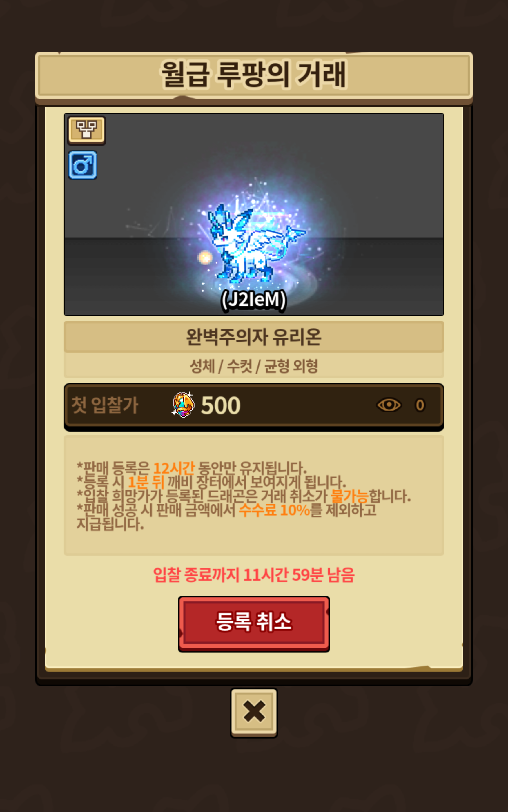Screen dimensions: 508x812
Task: Click the view count number 0
Action: pyautogui.click(x=420, y=405)
